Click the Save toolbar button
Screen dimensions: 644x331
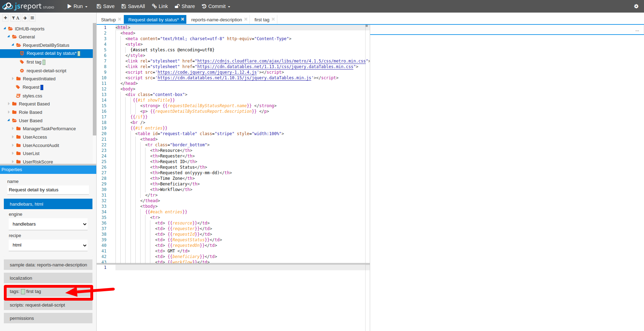pyautogui.click(x=105, y=6)
